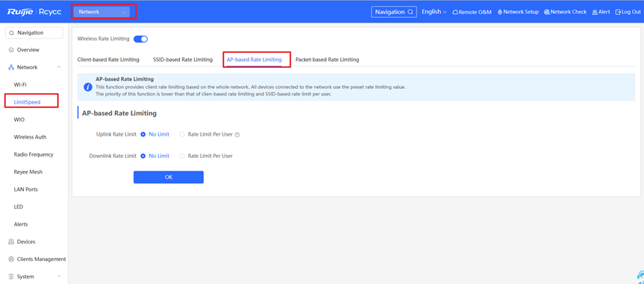This screenshot has height=284, width=644.
Task: Click the Overview home icon
Action: [11, 50]
